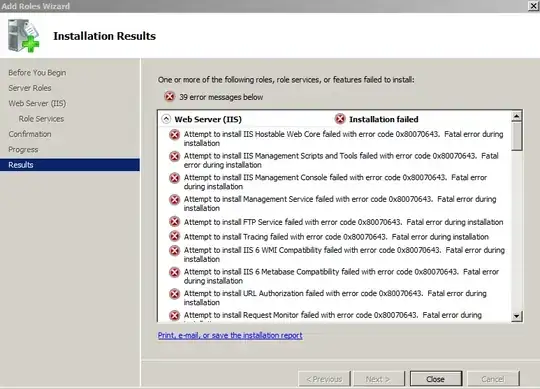Image resolution: width=540 pixels, height=389 pixels.
Task: Click error icon for IIS Management Console
Action: [175, 178]
